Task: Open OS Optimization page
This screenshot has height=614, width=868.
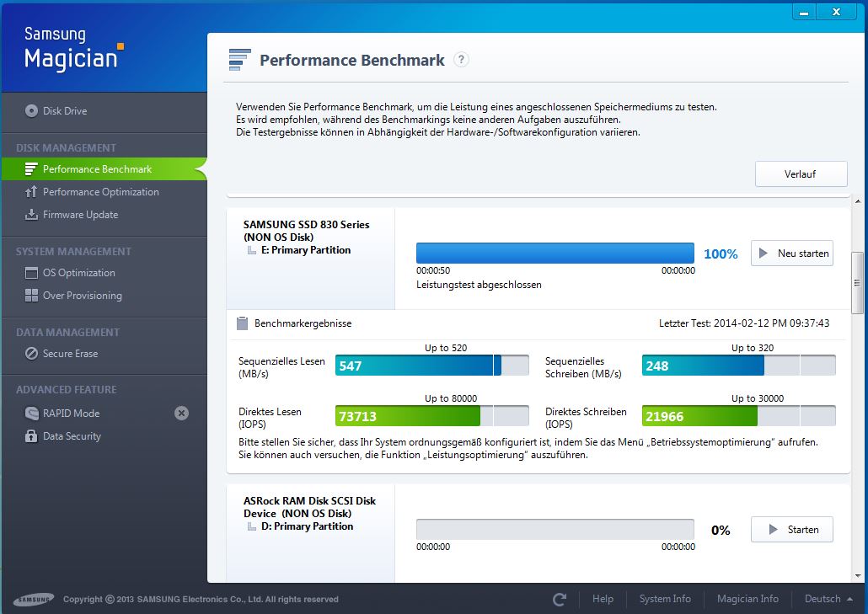Action: (104, 273)
